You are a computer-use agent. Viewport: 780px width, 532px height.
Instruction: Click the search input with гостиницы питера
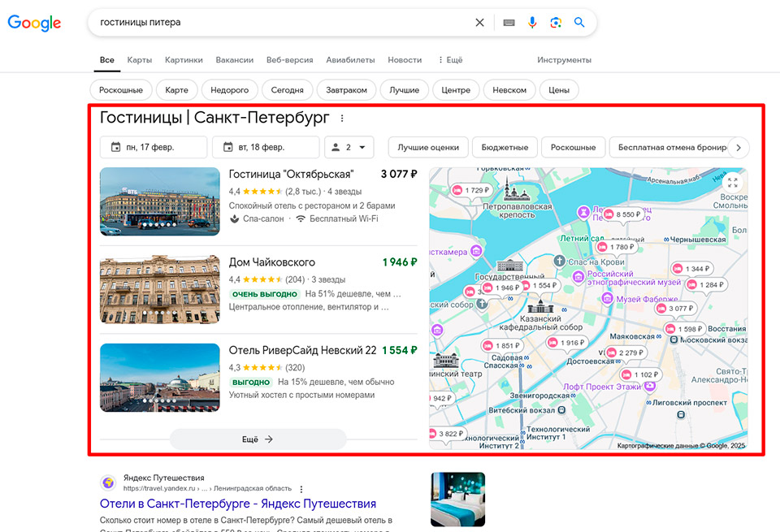pos(281,23)
